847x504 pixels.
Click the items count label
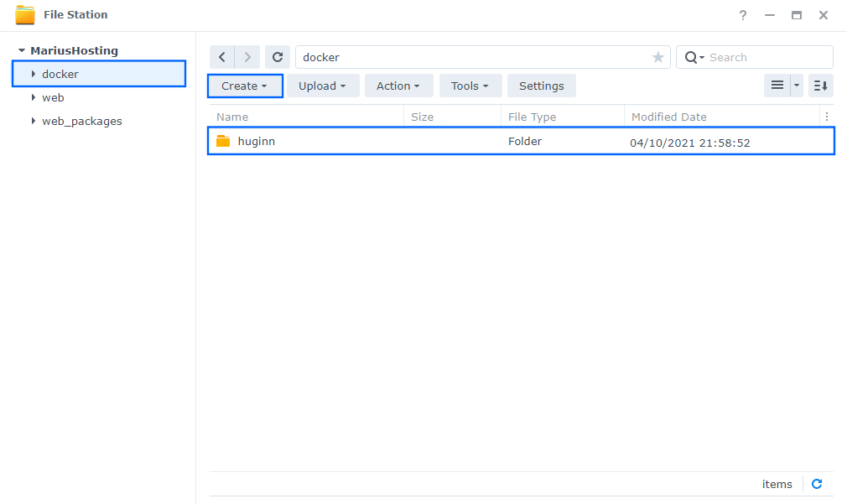coord(777,485)
